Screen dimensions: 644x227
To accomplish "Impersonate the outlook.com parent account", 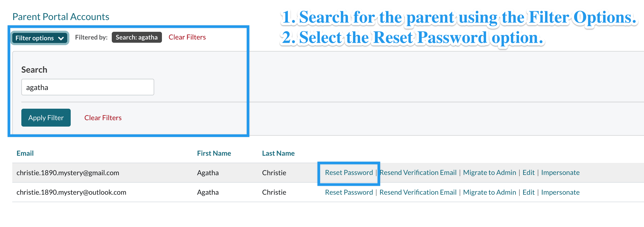I will pos(560,192).
